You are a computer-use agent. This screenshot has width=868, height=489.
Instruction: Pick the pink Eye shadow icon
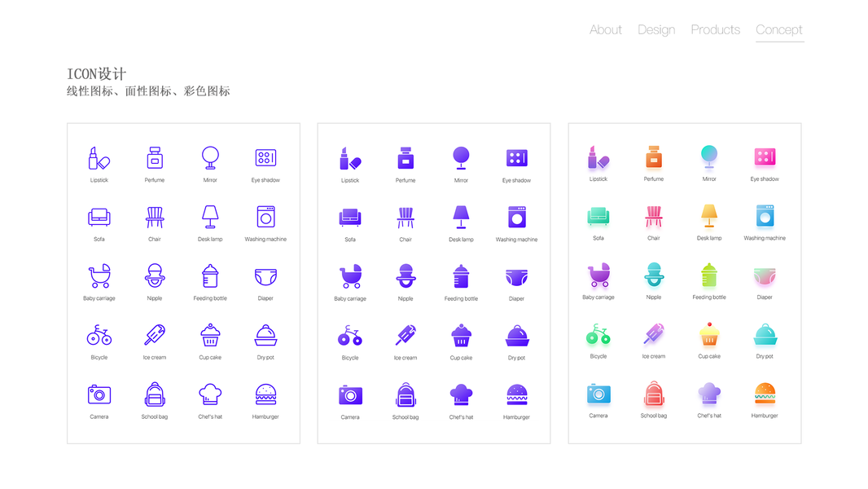click(x=765, y=157)
